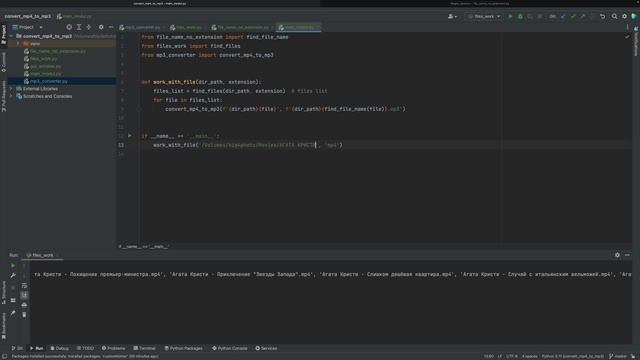
Task: Click the Python interpreter status bar entry
Action: (x=572, y=356)
